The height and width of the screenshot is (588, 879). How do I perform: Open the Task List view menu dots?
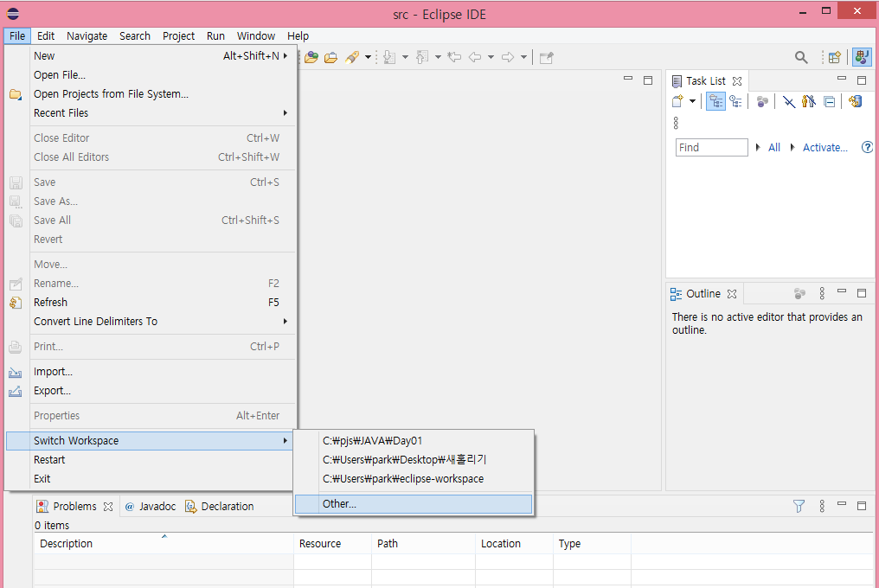point(676,123)
